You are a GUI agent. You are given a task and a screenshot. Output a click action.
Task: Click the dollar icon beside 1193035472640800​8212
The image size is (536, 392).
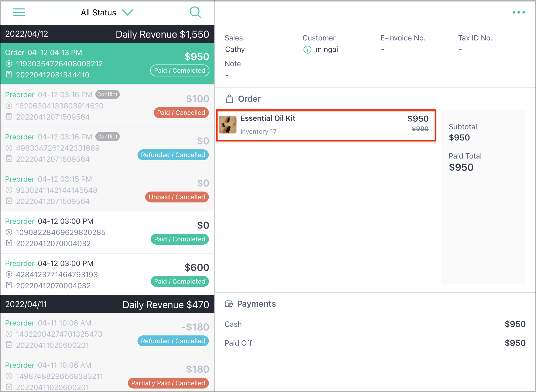9,64
